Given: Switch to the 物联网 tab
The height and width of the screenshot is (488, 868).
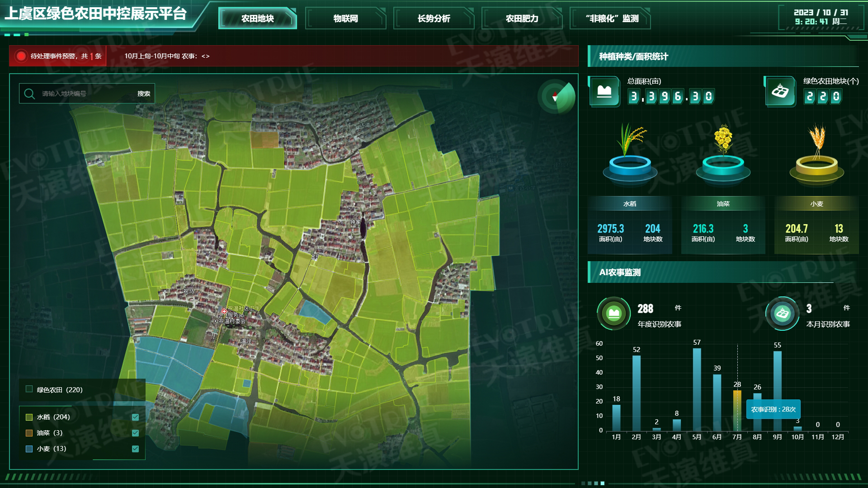Looking at the screenshot, I should coord(345,19).
